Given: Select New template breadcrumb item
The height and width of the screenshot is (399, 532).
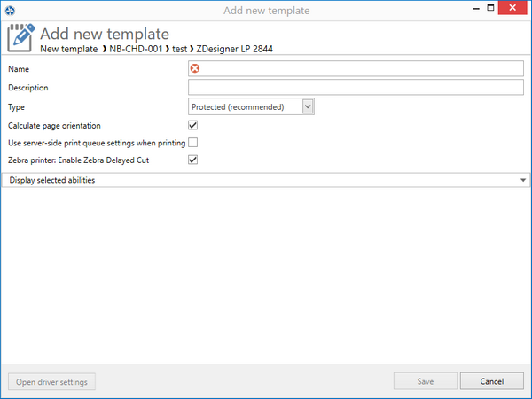Looking at the screenshot, I should [69, 49].
